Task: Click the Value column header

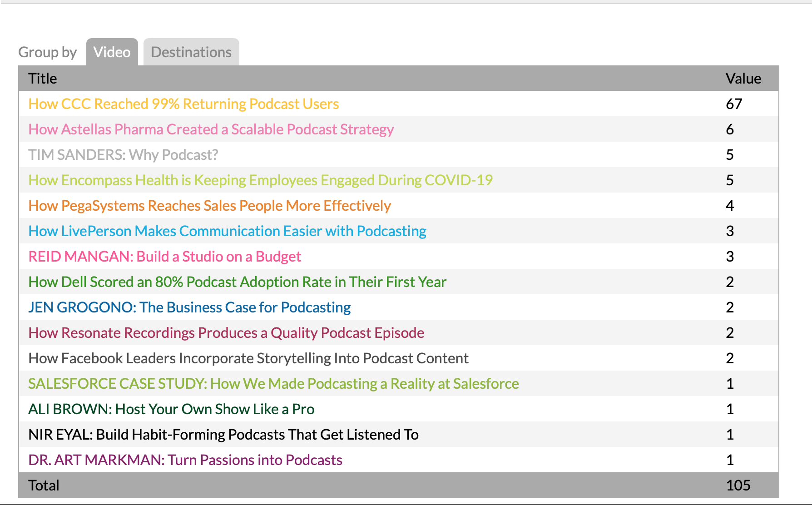Action: (743, 79)
